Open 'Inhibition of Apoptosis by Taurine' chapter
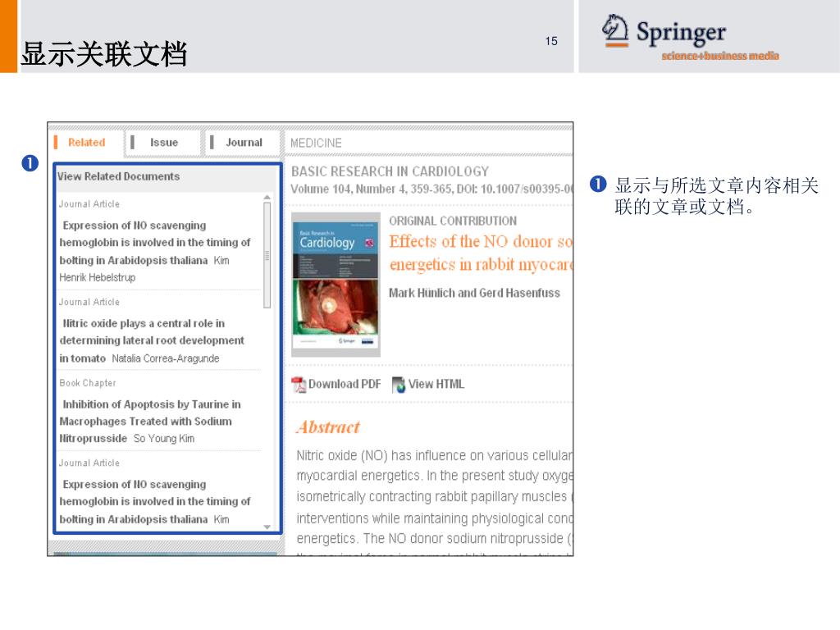Viewport: 840px width, 630px height. (150, 421)
